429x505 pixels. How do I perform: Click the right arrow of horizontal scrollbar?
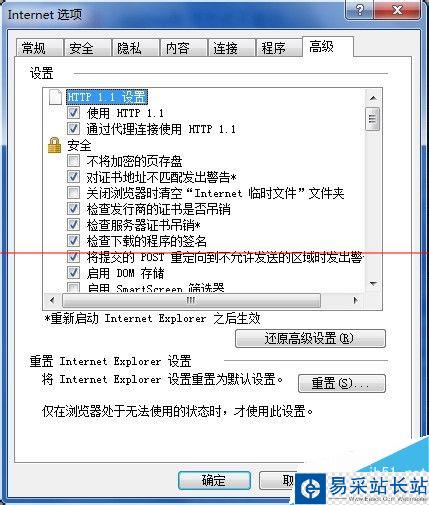click(356, 300)
